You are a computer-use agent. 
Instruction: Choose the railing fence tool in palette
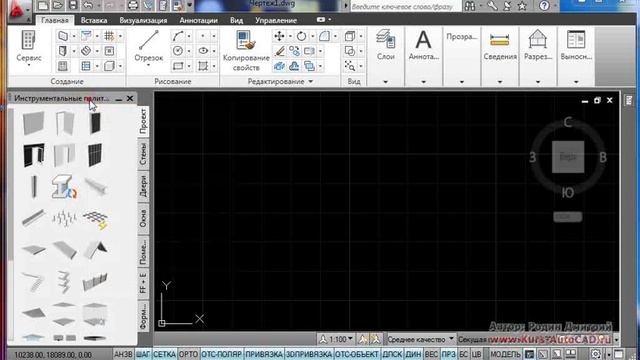(x=95, y=282)
